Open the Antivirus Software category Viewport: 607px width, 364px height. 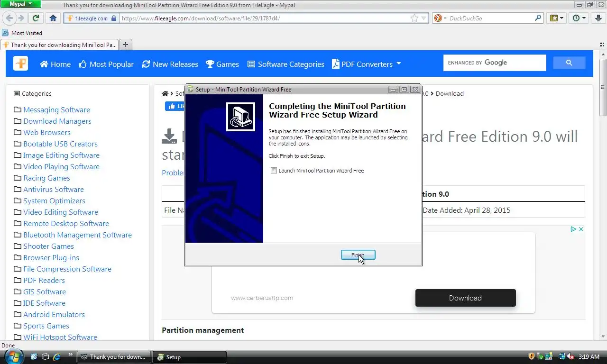tap(54, 189)
